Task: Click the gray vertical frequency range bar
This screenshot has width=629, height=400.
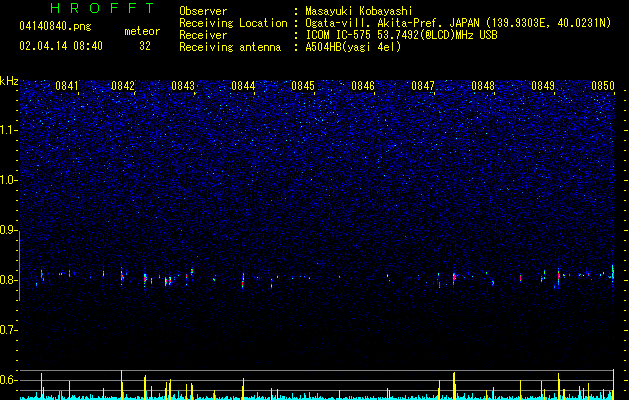Action: pyautogui.click(x=20, y=266)
